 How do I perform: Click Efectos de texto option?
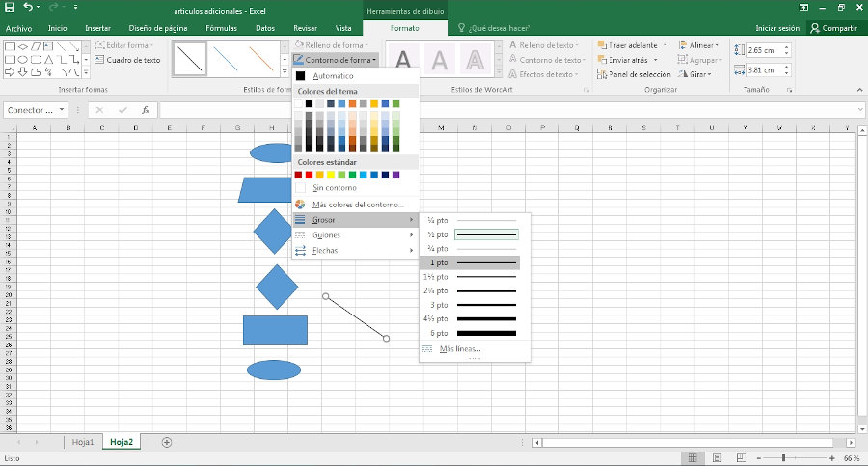point(543,74)
